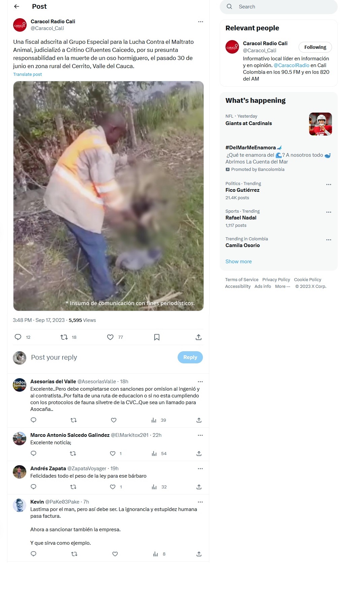The image size is (364, 601).
Task: Click the reply bubble icon on main post
Action: click(x=18, y=337)
